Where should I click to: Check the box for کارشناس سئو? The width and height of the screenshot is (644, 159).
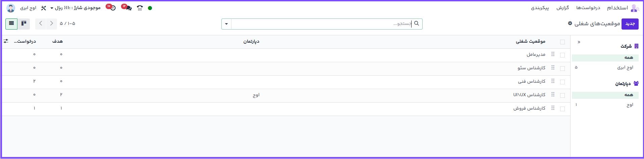point(562,68)
